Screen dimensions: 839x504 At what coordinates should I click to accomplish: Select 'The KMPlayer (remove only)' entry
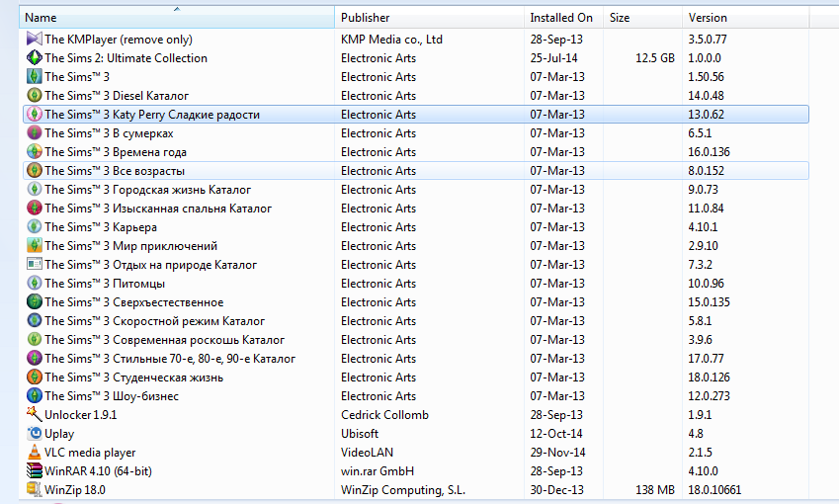pyautogui.click(x=119, y=40)
